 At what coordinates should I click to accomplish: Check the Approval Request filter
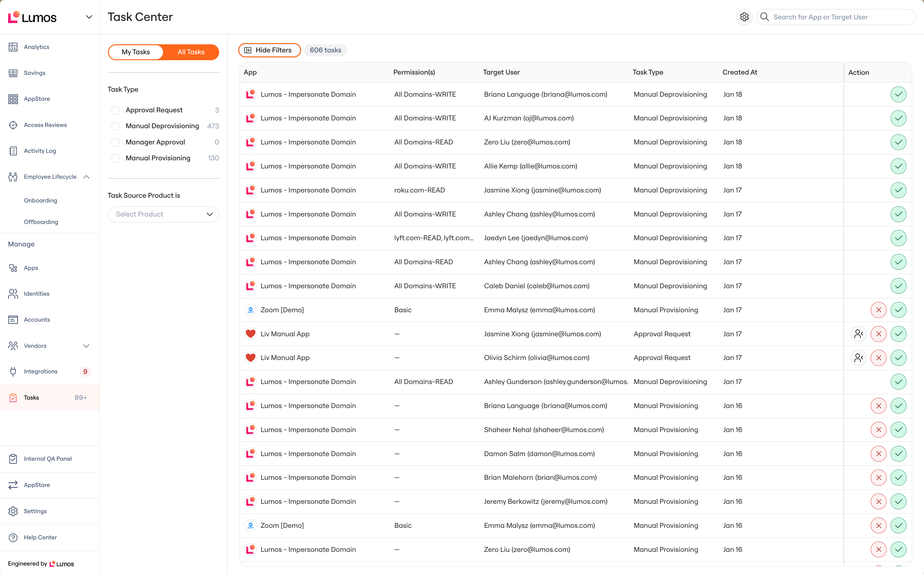(x=116, y=110)
